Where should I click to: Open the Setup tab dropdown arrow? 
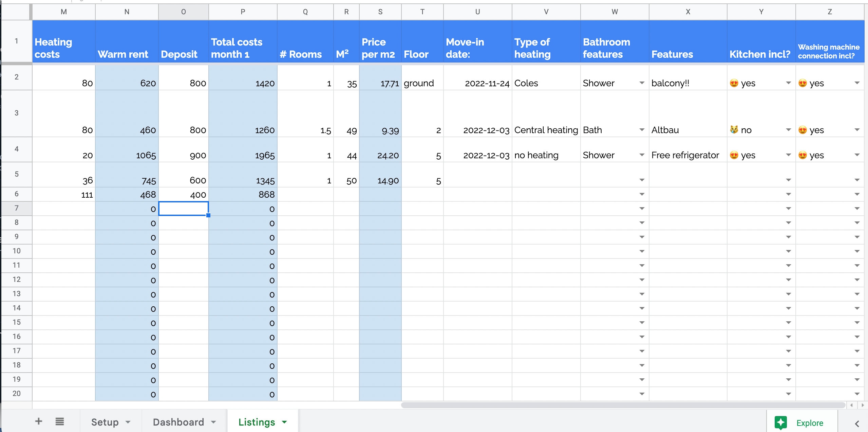click(128, 422)
